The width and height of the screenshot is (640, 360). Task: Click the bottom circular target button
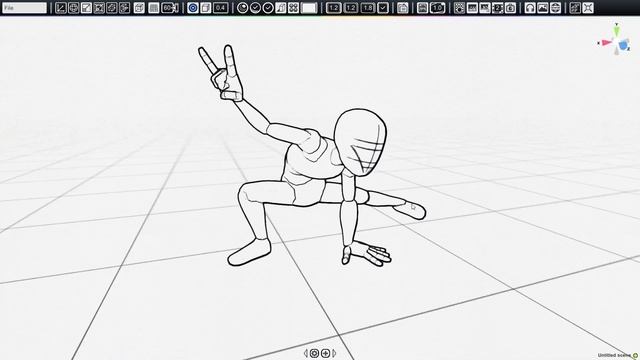click(314, 353)
